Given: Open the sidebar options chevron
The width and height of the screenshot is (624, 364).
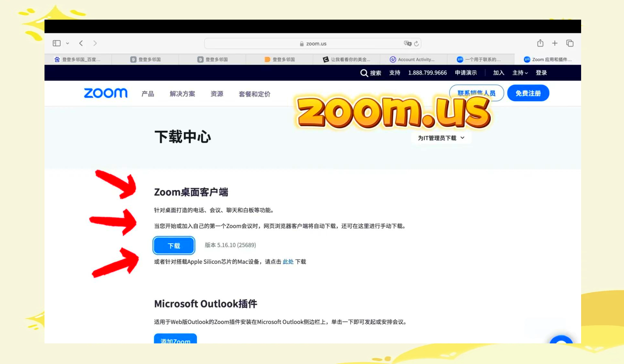Looking at the screenshot, I should pos(67,43).
